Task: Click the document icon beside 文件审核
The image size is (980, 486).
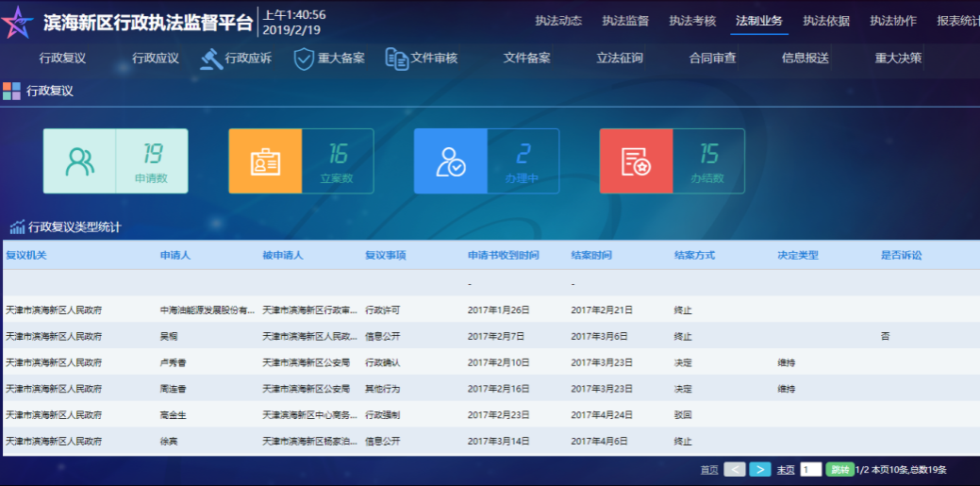Action: point(397,59)
